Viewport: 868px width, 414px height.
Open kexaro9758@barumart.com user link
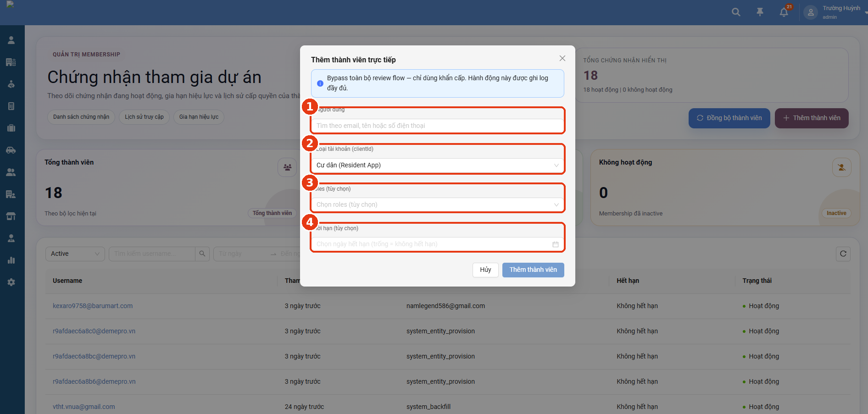93,306
